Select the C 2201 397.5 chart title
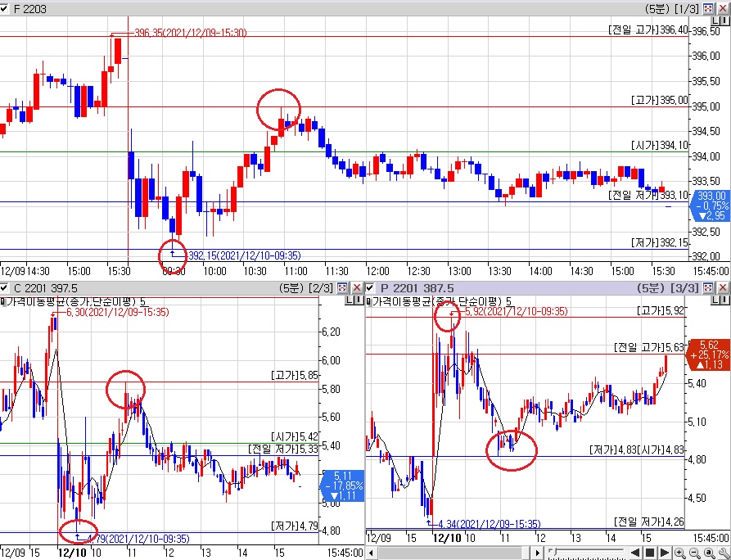This screenshot has width=731, height=560. pyautogui.click(x=46, y=288)
